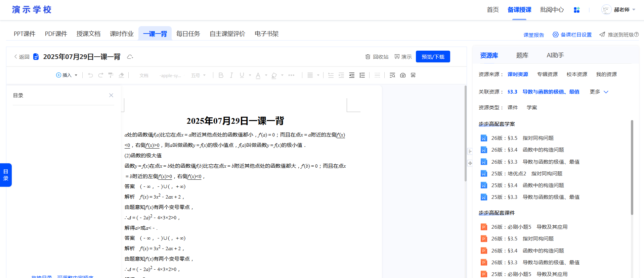644x278 pixels.
Task: Switch to 题库 panel tab
Action: pyautogui.click(x=522, y=55)
